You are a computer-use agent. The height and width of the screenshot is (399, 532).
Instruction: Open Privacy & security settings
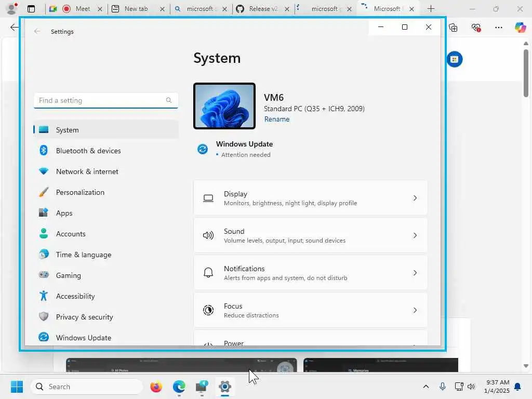106,317
